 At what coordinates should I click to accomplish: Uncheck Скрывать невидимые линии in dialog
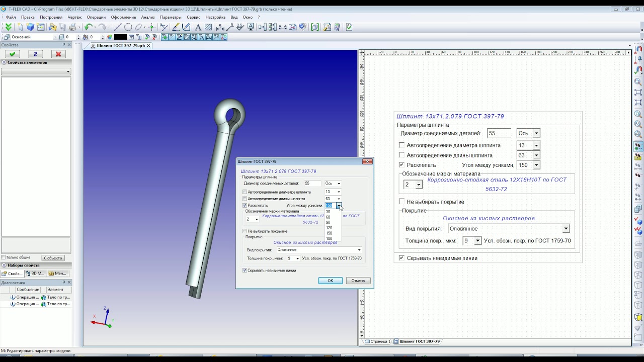coord(245,270)
